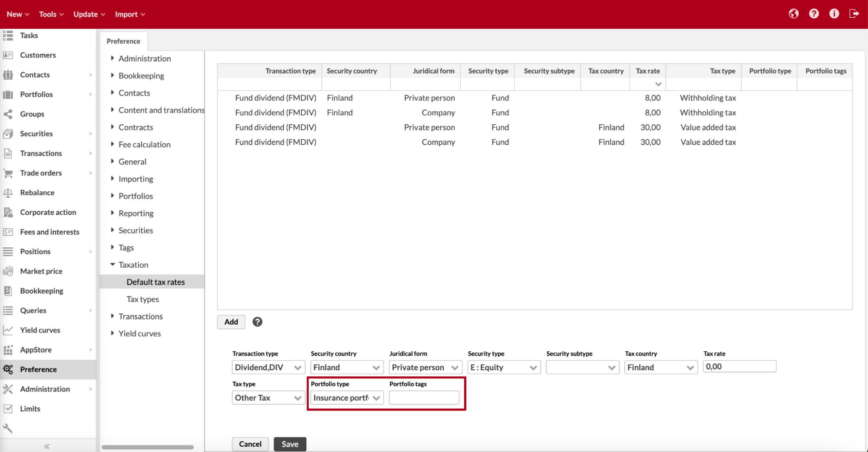This screenshot has height=452, width=868.
Task: Click the Preference gears icon
Action: pyautogui.click(x=8, y=369)
